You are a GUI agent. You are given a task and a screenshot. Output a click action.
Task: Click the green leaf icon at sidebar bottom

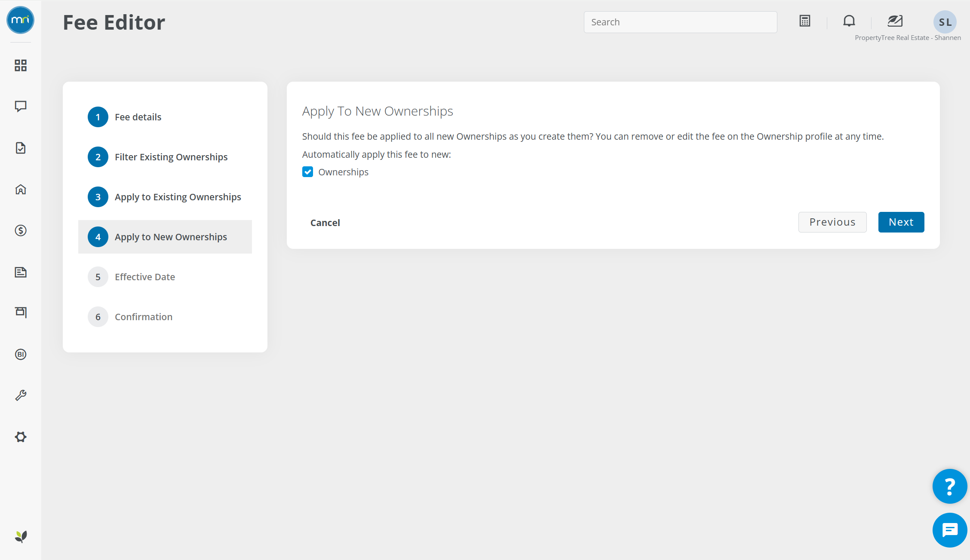coord(21,536)
